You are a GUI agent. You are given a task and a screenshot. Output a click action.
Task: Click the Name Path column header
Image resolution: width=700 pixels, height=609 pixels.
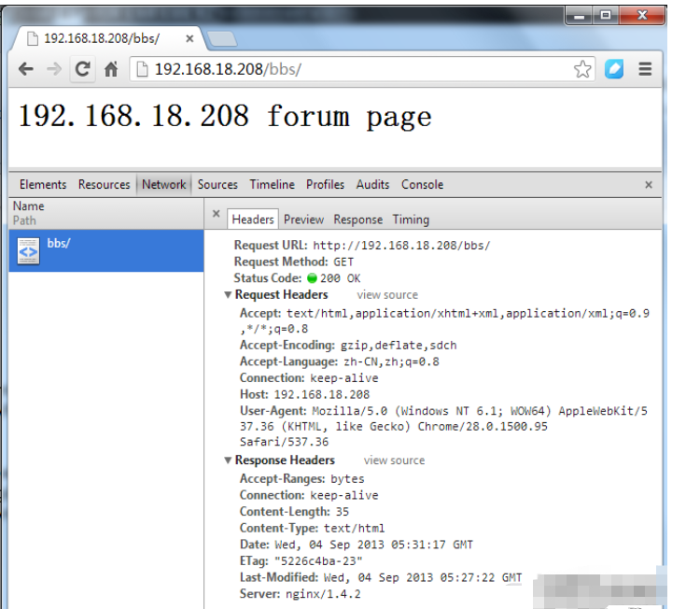pyautogui.click(x=106, y=214)
